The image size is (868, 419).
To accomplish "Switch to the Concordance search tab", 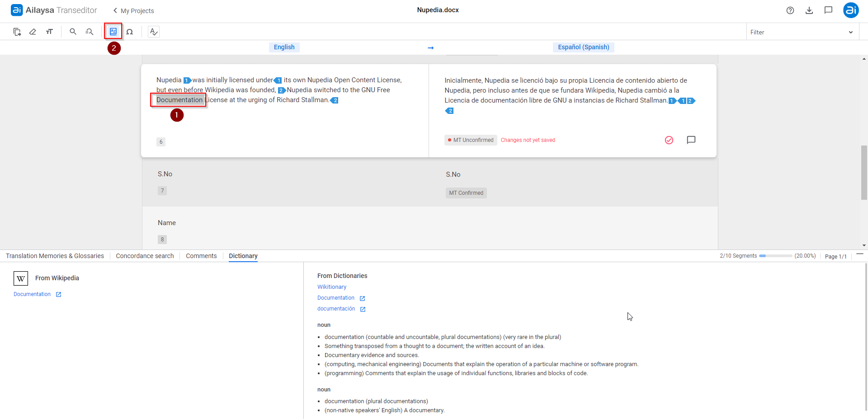I will point(144,256).
